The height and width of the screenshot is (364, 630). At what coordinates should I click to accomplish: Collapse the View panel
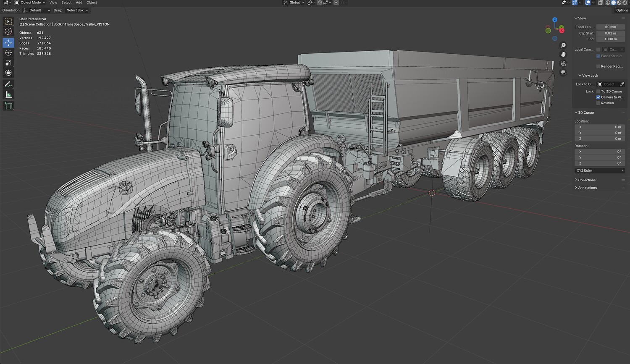580,18
